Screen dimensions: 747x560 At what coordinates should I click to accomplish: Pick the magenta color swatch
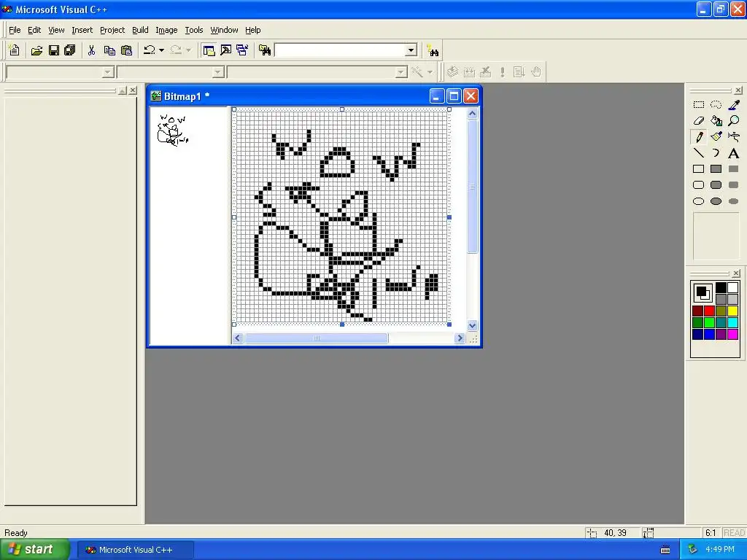(x=732, y=334)
